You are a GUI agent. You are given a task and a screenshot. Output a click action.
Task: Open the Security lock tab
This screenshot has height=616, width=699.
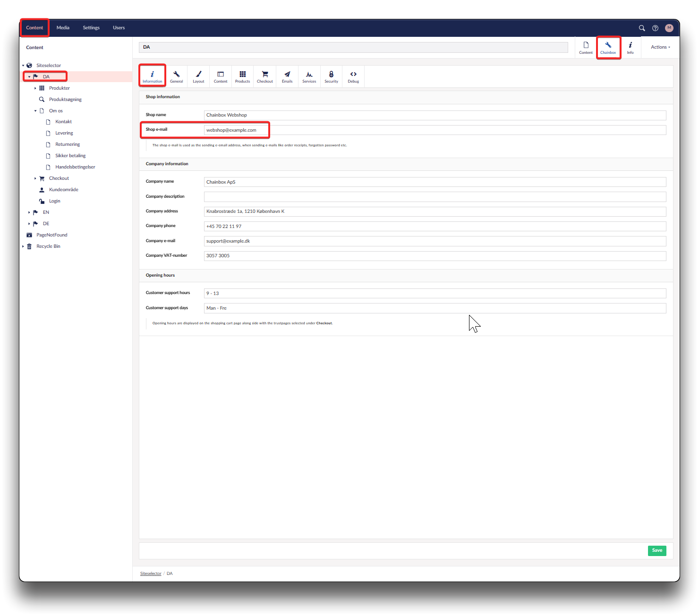[x=331, y=76]
